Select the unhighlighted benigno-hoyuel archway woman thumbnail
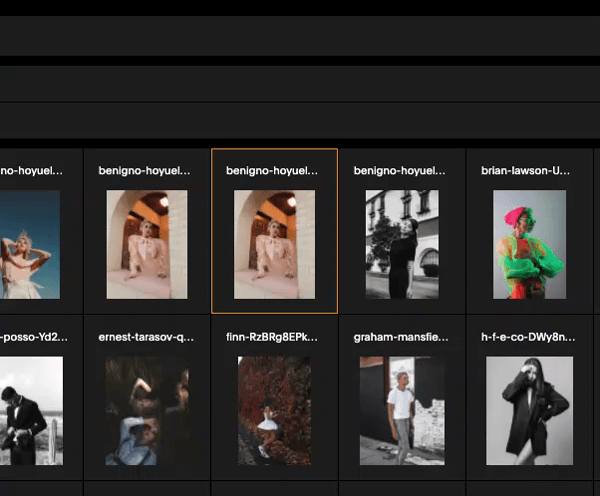600x496 pixels. (x=147, y=245)
